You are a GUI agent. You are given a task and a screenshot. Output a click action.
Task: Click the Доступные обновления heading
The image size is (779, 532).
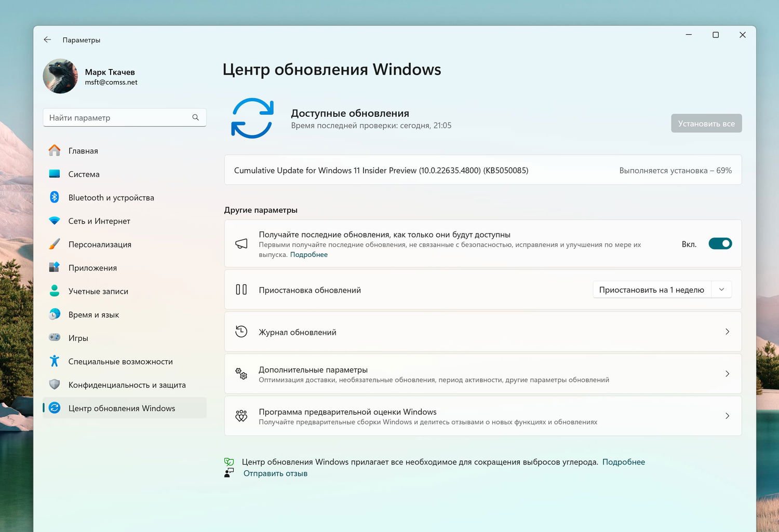(x=350, y=113)
